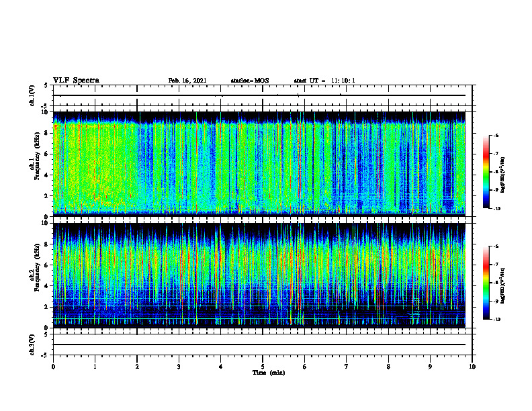Click the "VLF Spectra" plot title
Screen dimensions: 532x411
click(x=76, y=81)
